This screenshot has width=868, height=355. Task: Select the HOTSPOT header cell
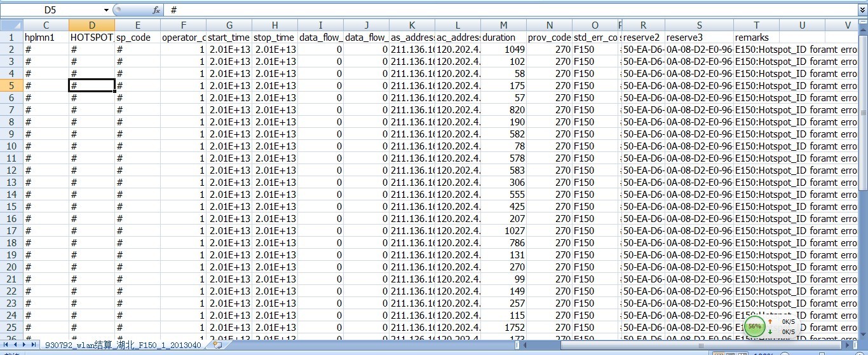[x=92, y=38]
